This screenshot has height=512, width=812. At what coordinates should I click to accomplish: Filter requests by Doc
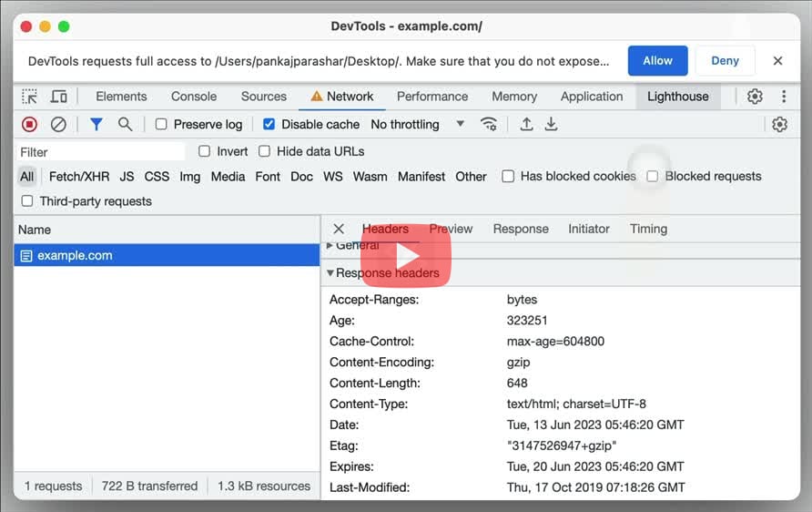[x=301, y=177]
